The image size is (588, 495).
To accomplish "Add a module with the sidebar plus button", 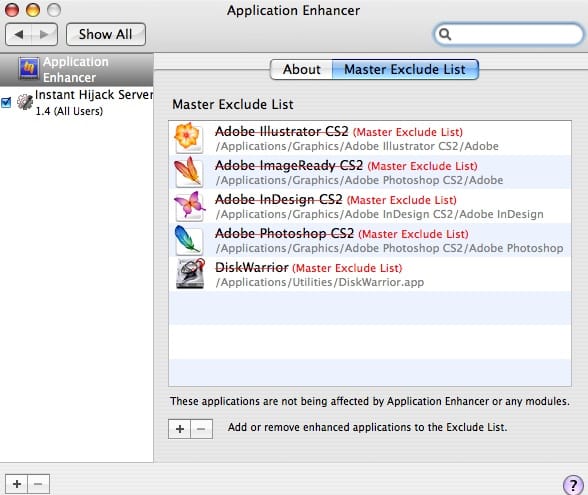I will tap(16, 484).
